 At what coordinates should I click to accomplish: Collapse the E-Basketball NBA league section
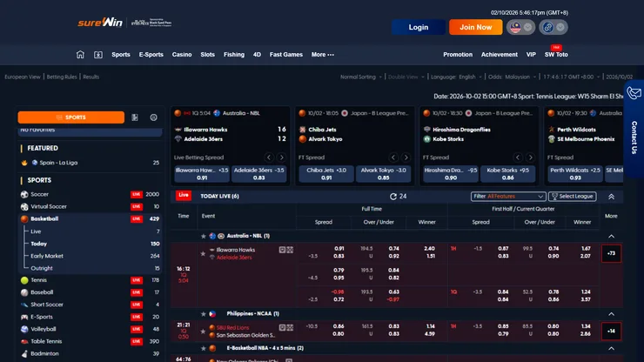(611, 348)
